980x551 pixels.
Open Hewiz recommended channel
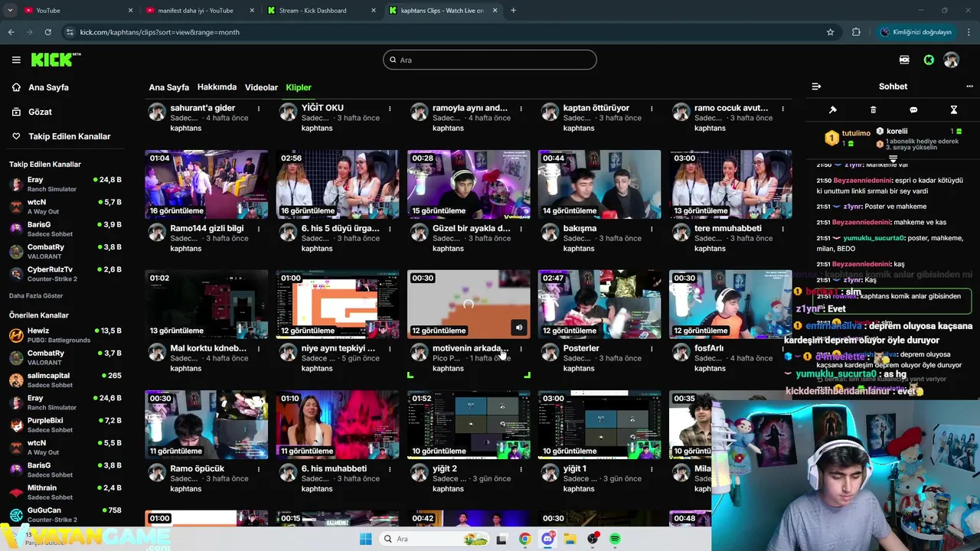65,335
